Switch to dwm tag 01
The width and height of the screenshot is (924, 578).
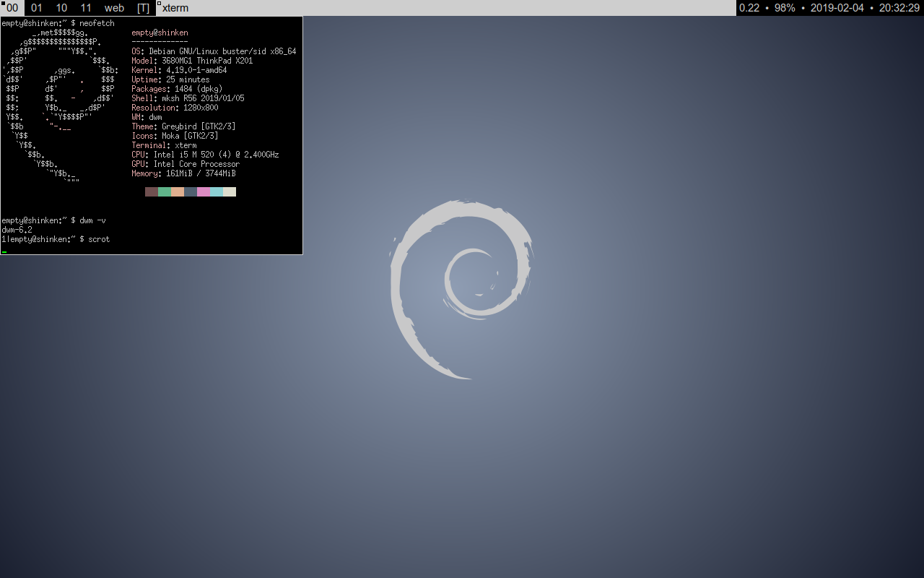(37, 8)
